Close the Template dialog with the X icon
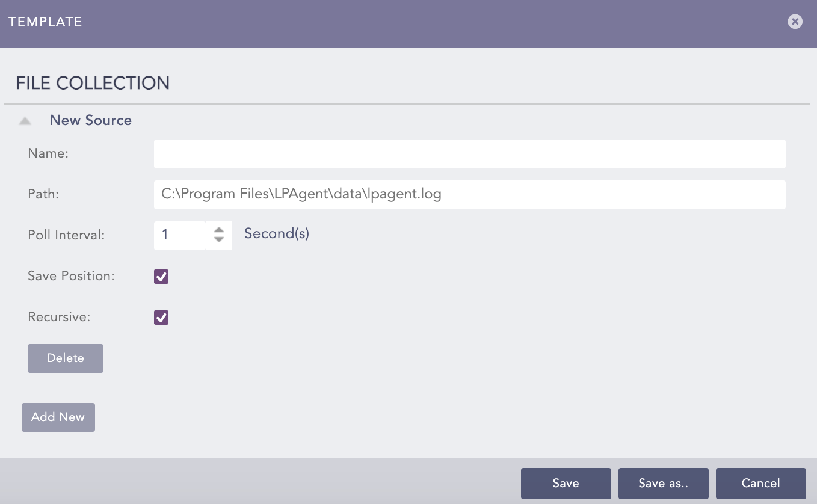Screen dimensions: 817x504 tap(795, 22)
